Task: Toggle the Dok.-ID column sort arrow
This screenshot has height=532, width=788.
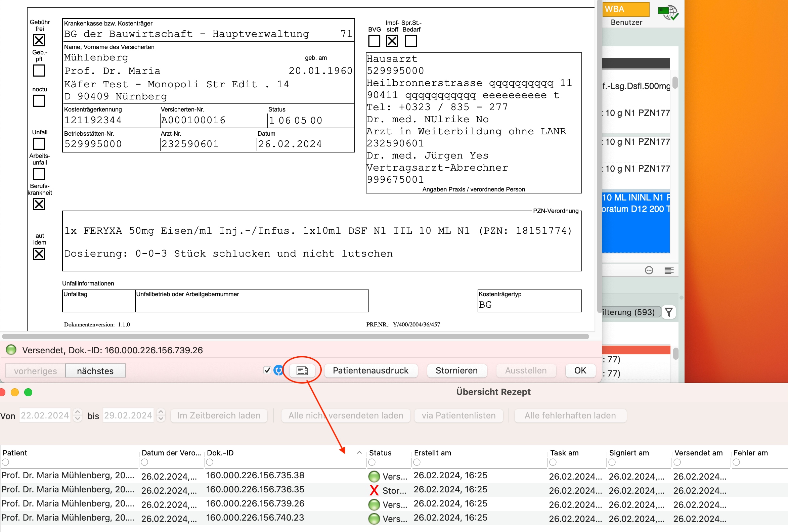Action: [x=359, y=453]
